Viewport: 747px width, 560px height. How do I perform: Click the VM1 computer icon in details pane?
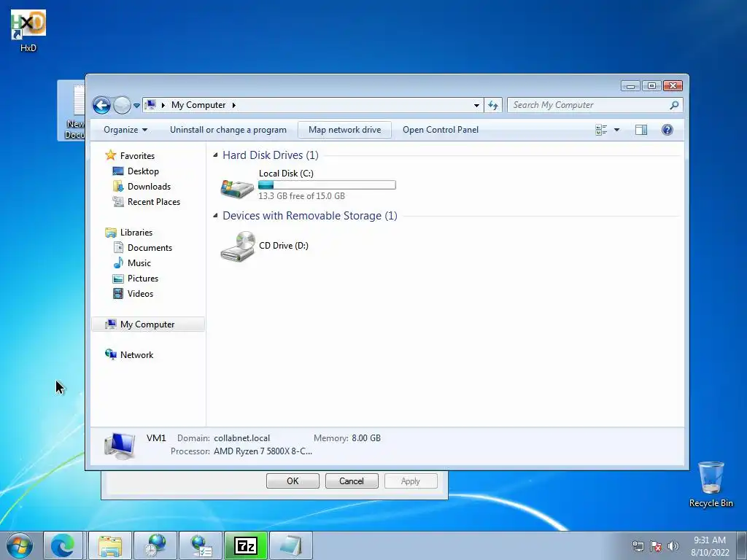click(x=119, y=446)
